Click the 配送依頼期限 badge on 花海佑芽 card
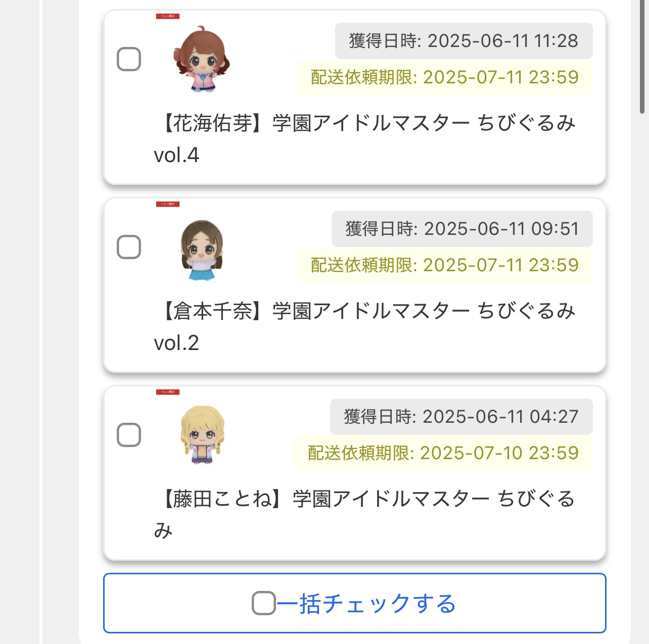649x644 pixels. coord(444,77)
